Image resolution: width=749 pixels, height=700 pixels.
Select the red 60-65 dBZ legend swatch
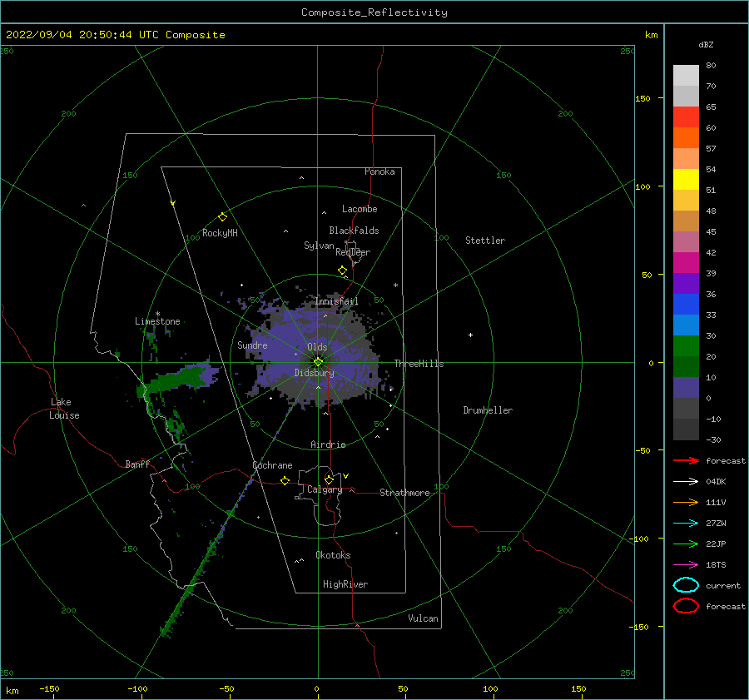point(686,117)
